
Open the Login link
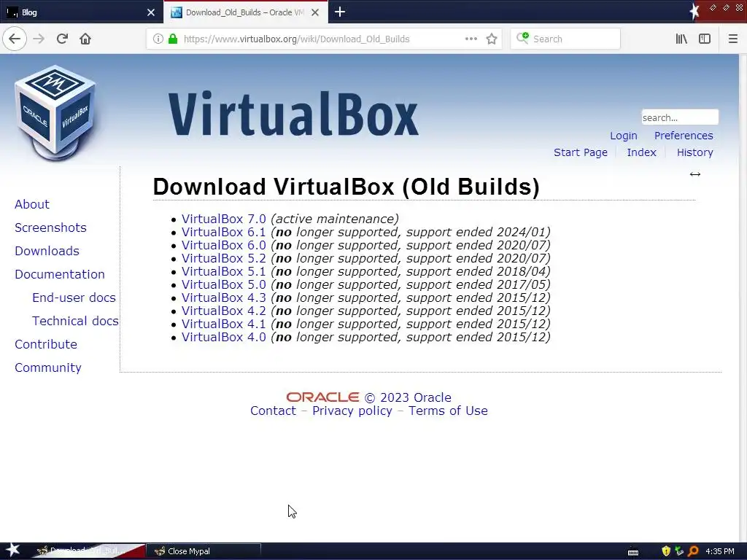click(x=623, y=136)
